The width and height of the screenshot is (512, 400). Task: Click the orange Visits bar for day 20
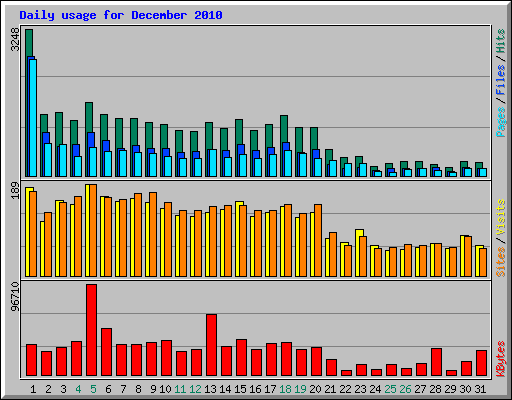click(318, 240)
